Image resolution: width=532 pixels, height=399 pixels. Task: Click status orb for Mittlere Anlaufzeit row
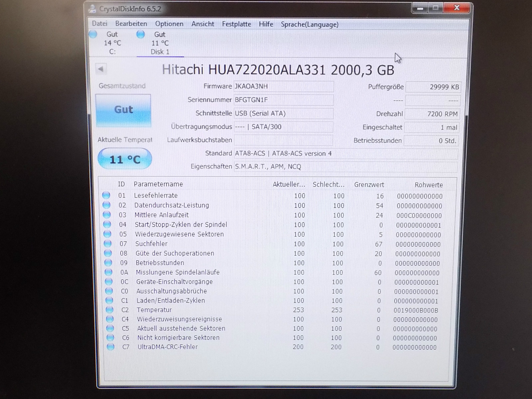pyautogui.click(x=107, y=214)
